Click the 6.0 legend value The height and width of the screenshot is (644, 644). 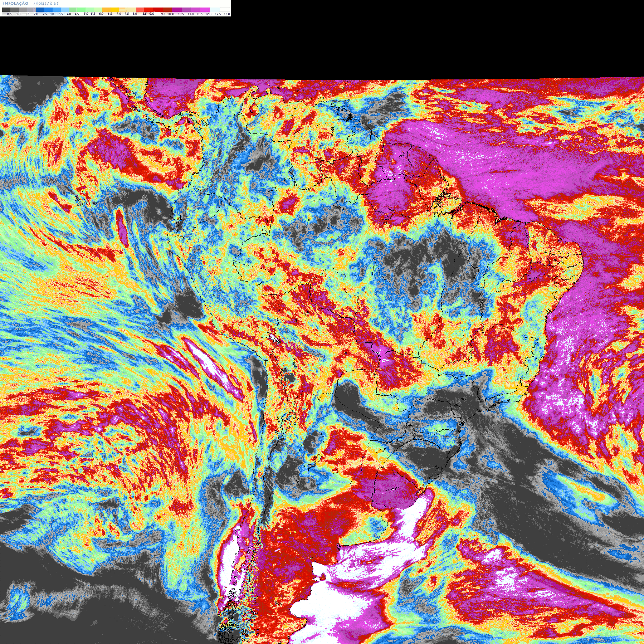pyautogui.click(x=101, y=14)
